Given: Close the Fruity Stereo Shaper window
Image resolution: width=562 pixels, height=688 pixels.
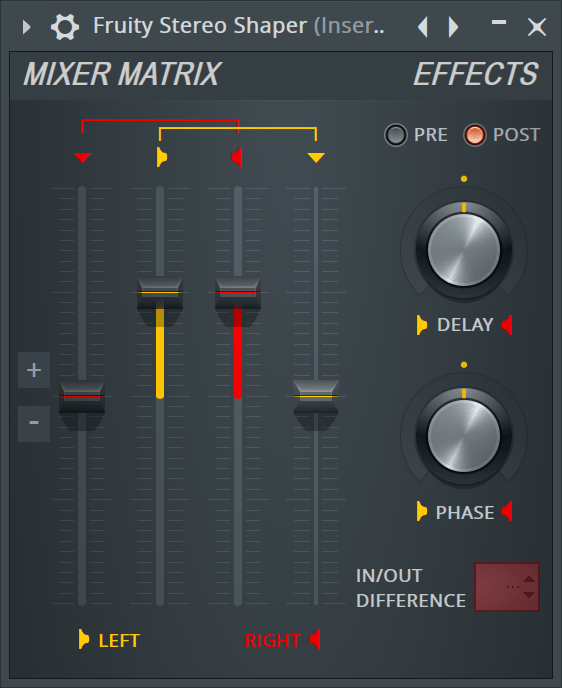Looking at the screenshot, I should tap(537, 27).
